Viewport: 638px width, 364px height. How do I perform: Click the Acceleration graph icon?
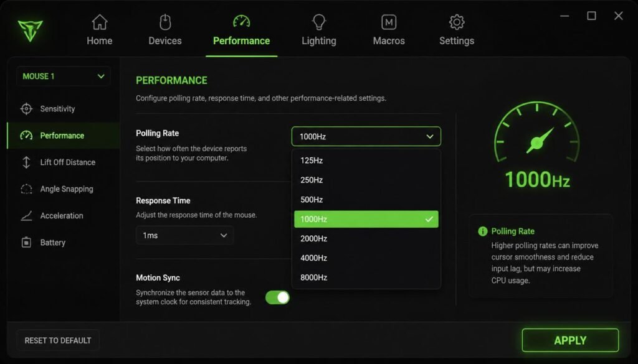tap(26, 216)
